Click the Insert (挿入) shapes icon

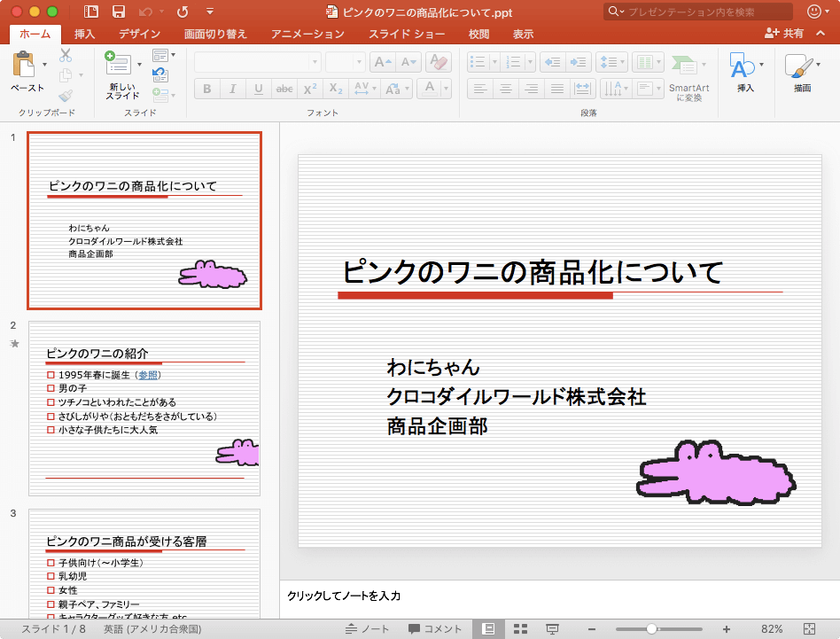pos(741,66)
